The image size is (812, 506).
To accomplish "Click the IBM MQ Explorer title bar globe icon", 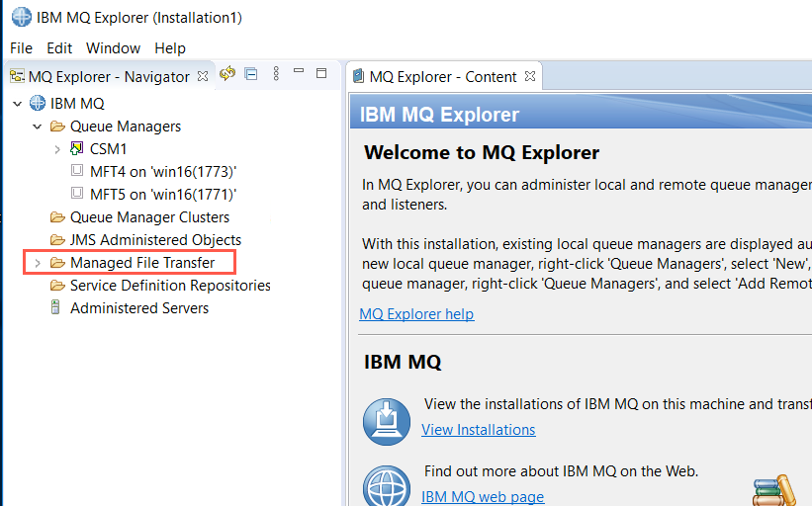I will (22, 17).
